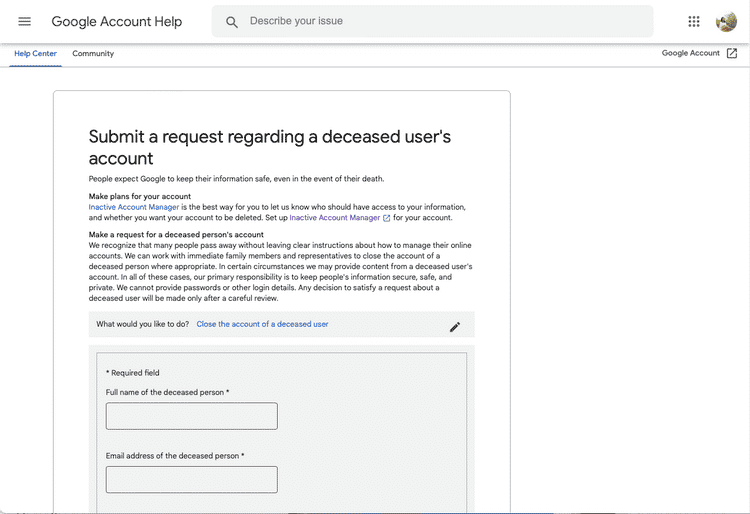Open the Google Account text link
This screenshot has width=750, height=514.
(690, 53)
